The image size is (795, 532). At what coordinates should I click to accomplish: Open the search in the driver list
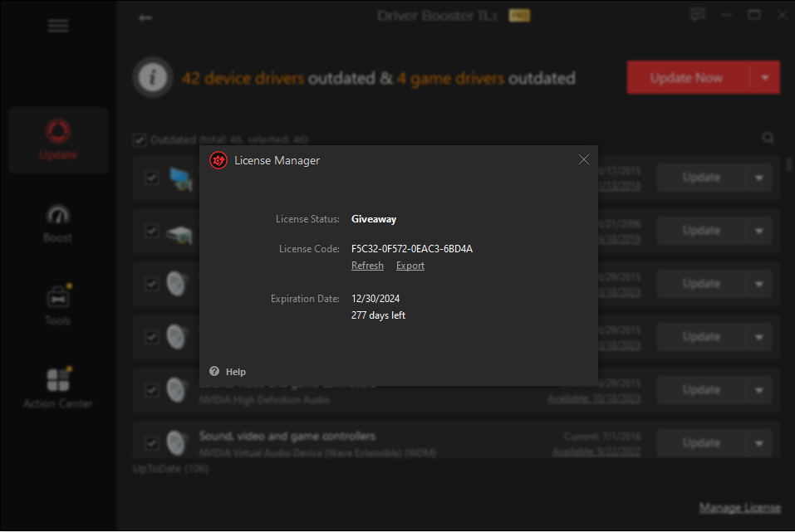(x=768, y=138)
